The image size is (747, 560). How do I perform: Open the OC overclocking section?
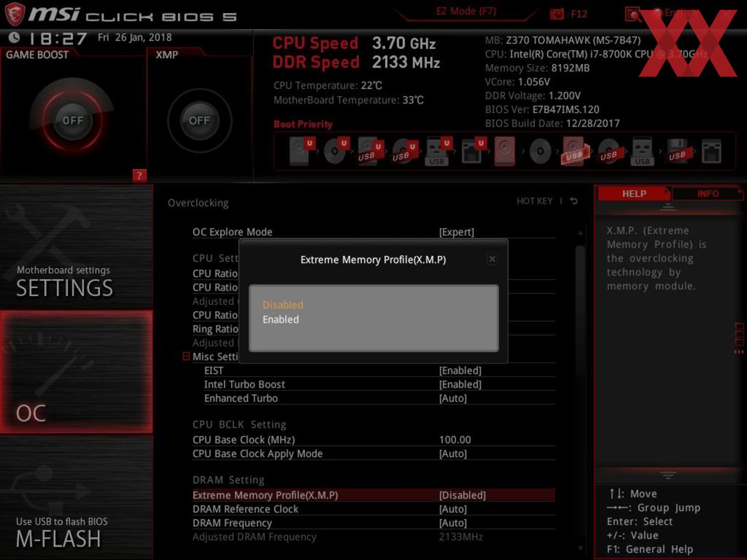[76, 372]
